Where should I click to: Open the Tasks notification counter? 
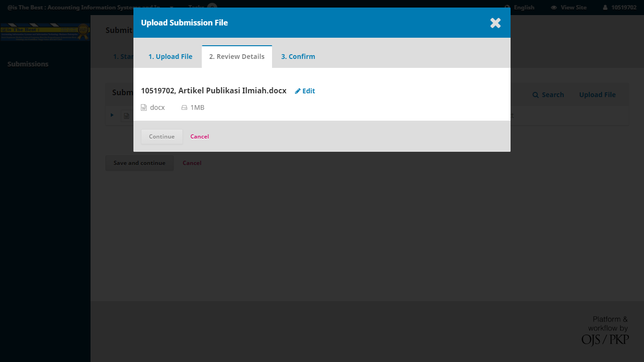click(x=212, y=8)
